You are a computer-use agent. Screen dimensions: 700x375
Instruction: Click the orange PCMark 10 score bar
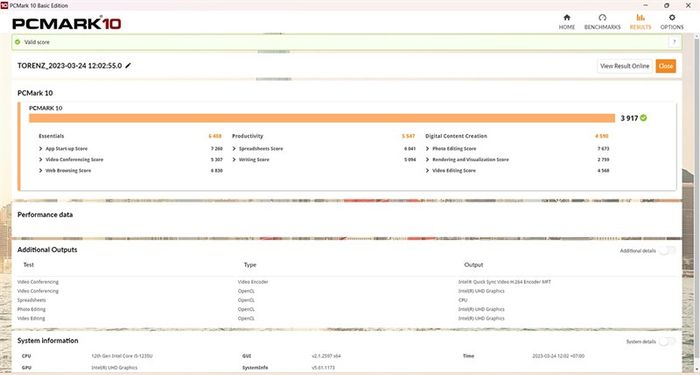point(322,118)
